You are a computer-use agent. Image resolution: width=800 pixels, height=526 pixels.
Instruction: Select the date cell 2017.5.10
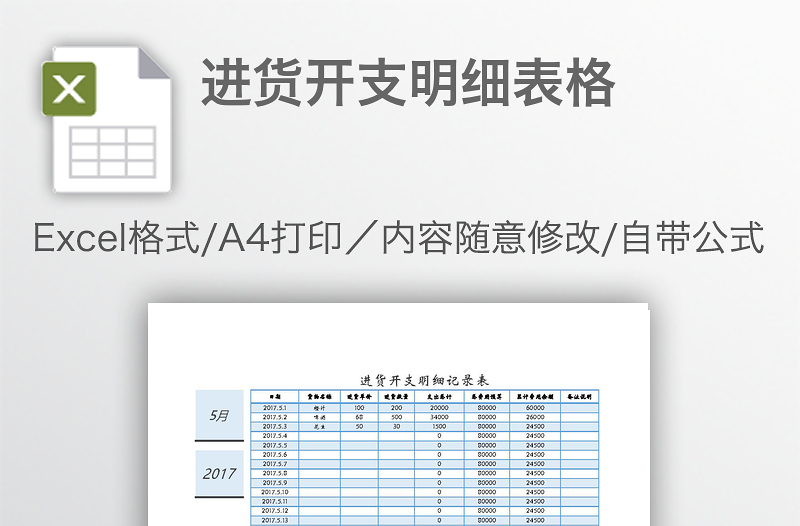click(274, 492)
